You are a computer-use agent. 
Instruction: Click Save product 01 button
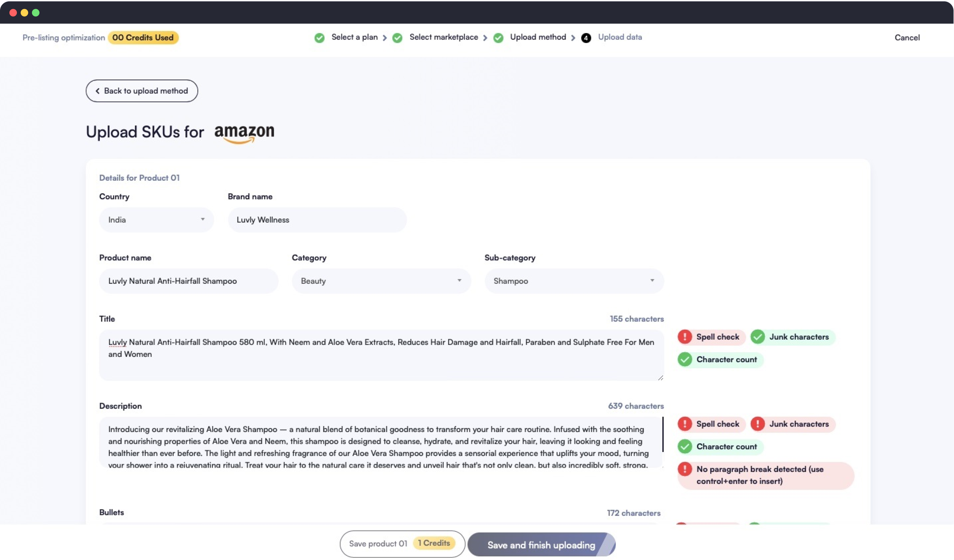click(402, 544)
